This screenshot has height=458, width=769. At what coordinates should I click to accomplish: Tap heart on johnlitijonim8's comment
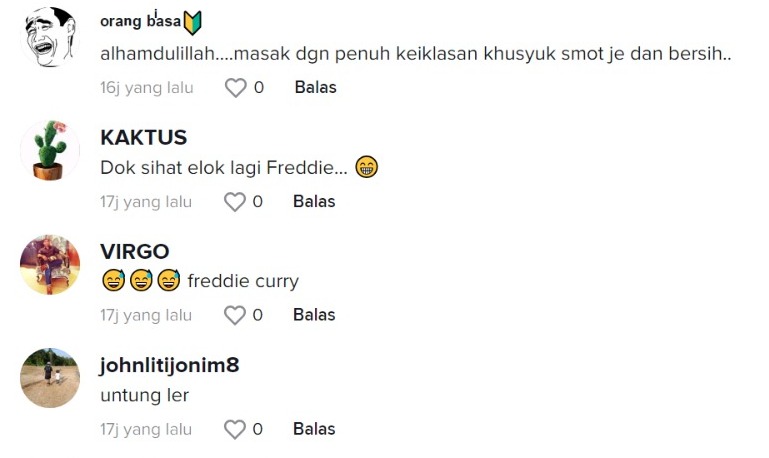[234, 430]
